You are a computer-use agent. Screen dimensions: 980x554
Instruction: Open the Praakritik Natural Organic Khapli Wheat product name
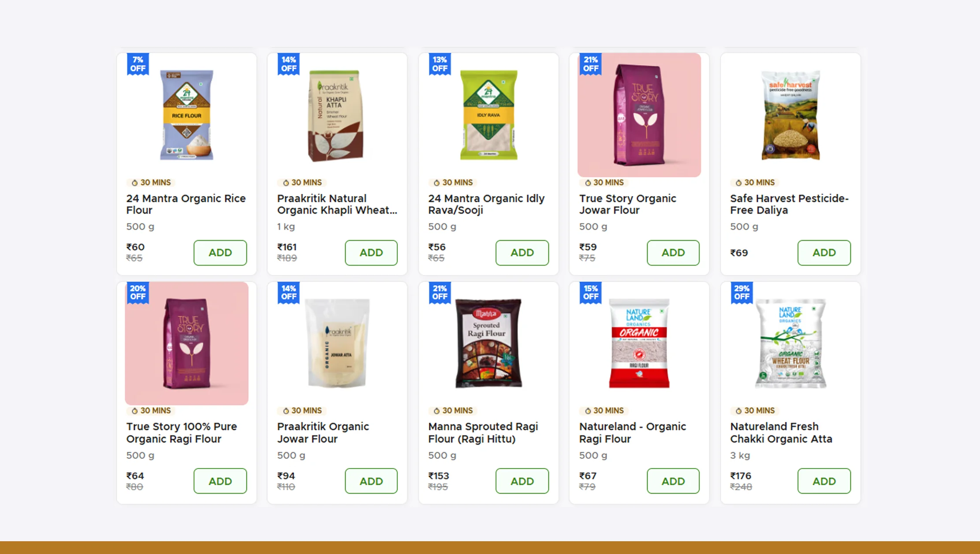tap(337, 204)
